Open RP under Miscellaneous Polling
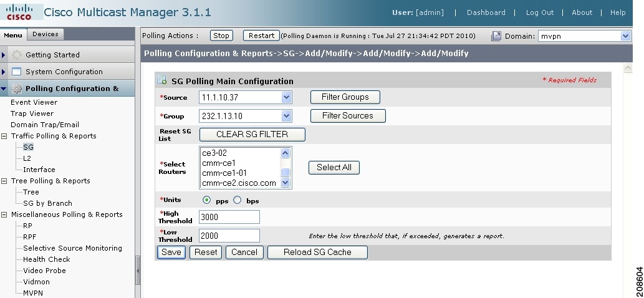The width and height of the screenshot is (644, 298). (x=27, y=226)
